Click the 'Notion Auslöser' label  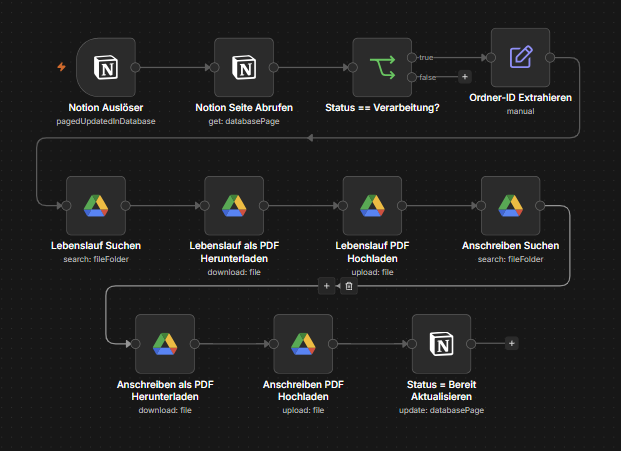(106, 108)
